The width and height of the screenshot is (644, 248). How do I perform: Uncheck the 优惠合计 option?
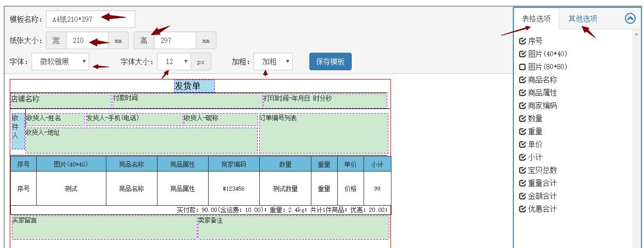[522, 209]
